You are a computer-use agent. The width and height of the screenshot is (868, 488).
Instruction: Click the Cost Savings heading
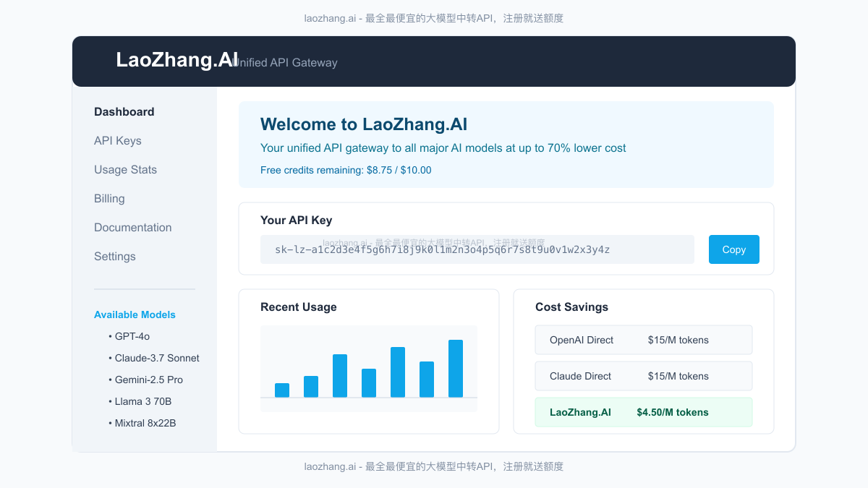[571, 307]
